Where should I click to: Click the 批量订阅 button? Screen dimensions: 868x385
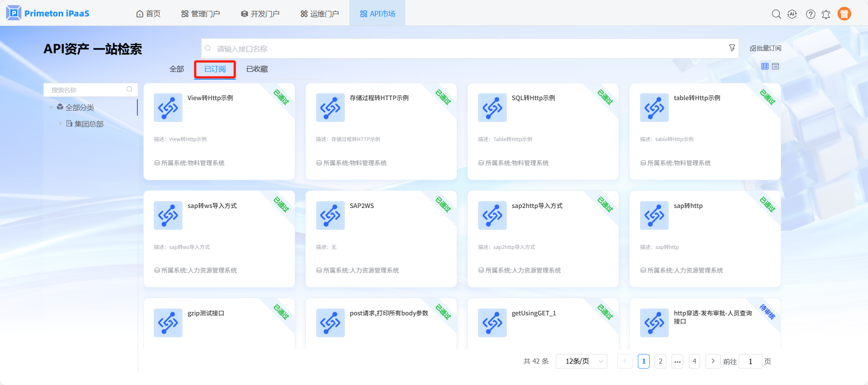coord(765,48)
